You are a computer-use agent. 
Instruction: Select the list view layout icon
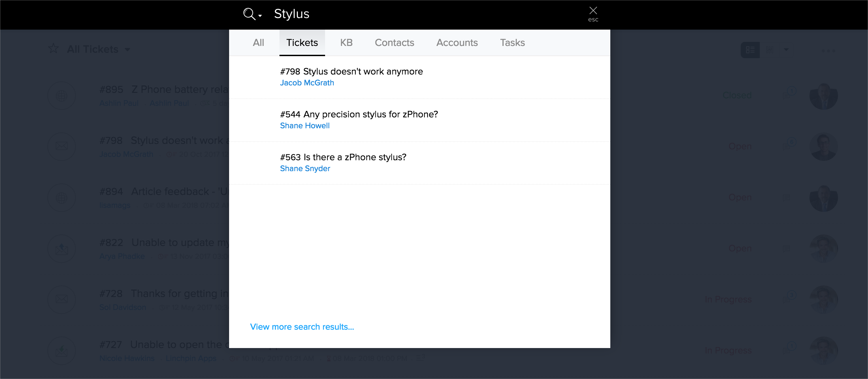750,50
